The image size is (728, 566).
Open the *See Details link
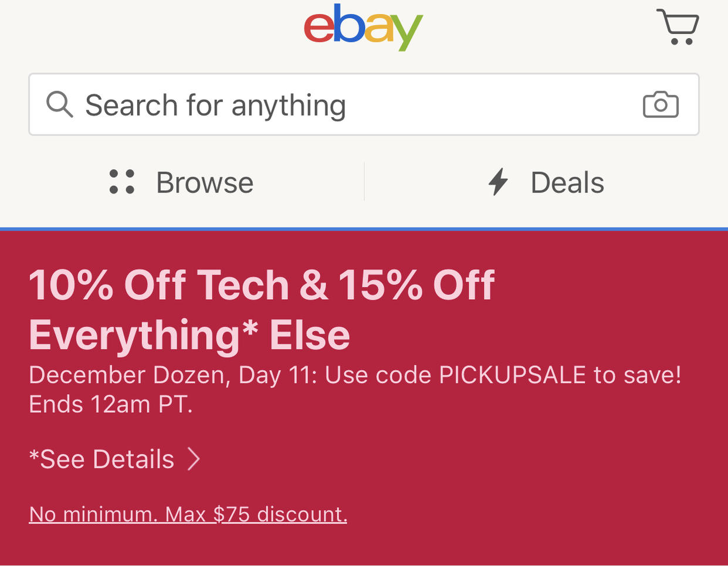(x=102, y=459)
